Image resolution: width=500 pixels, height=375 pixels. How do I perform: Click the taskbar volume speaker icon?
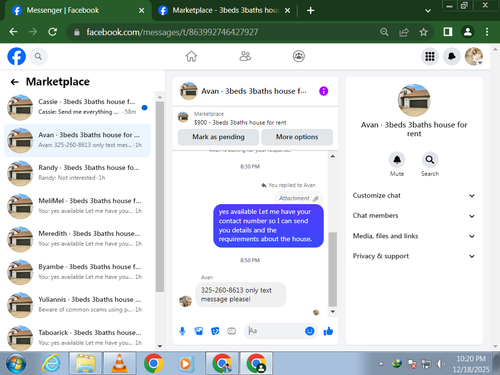(440, 364)
